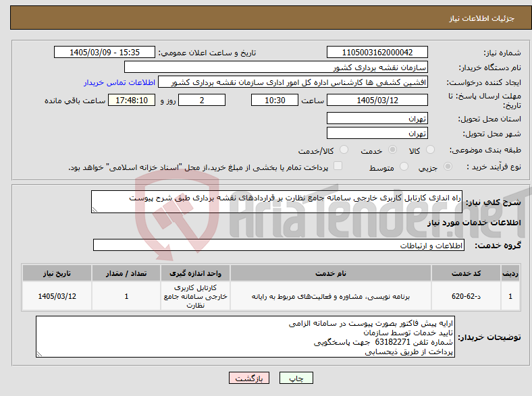Toggle the اسناد خزانه اسلامی payment checkbox
532x396 pixels.
pyautogui.click(x=338, y=166)
